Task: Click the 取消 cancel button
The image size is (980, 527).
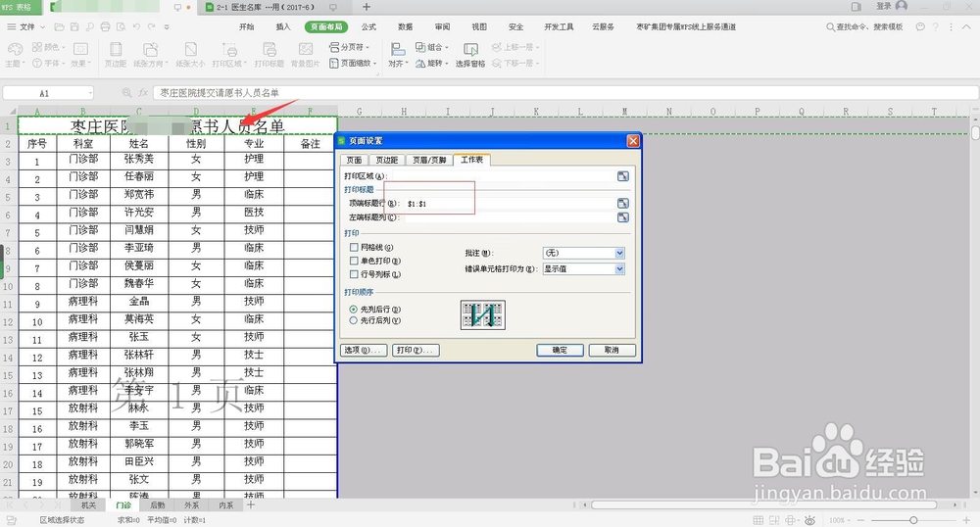Action: 612,351
